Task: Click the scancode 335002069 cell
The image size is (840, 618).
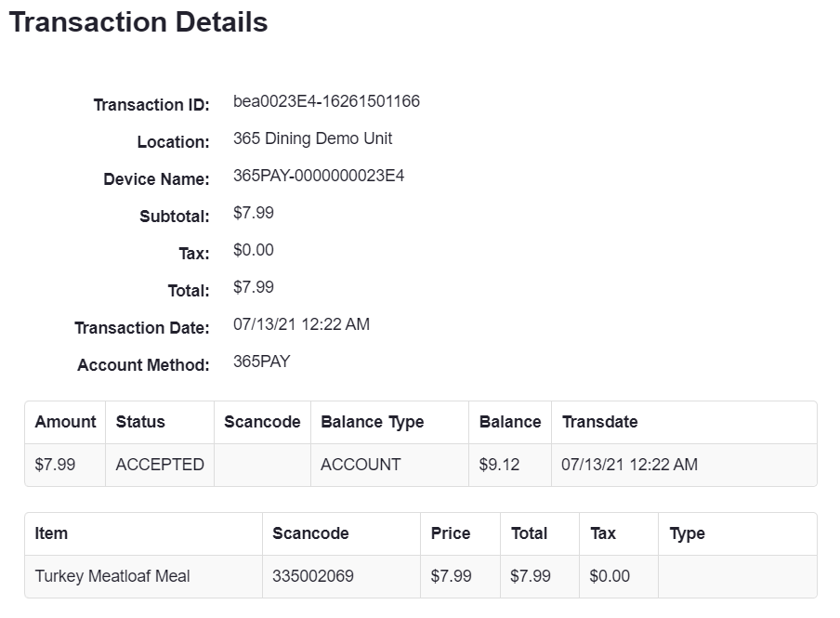Action: tap(313, 576)
